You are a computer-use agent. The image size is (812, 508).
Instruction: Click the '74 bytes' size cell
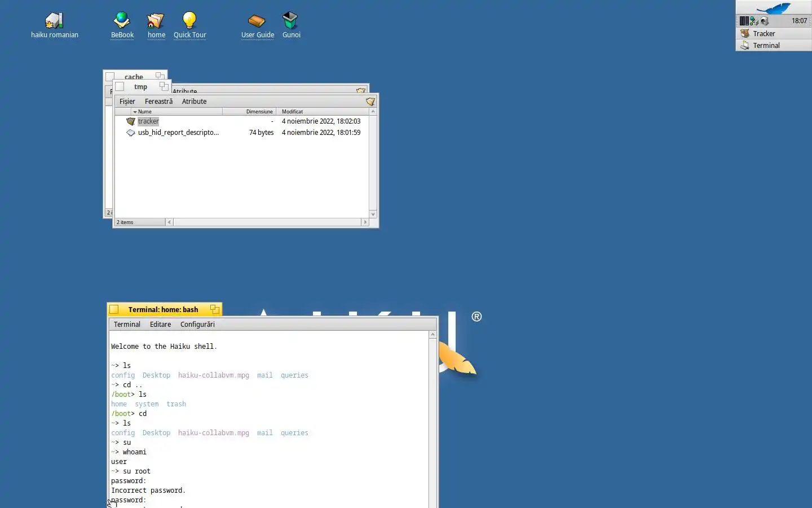(x=261, y=133)
